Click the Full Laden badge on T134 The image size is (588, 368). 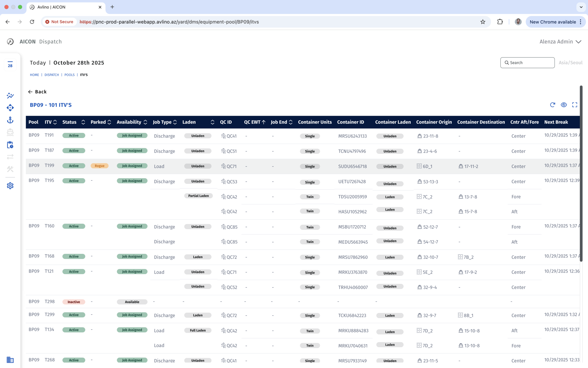pyautogui.click(x=198, y=330)
